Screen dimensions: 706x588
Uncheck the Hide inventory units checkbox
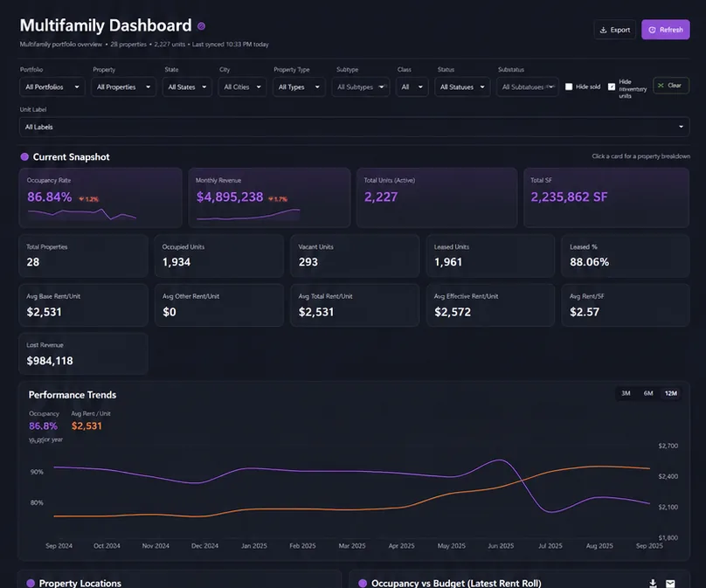tap(611, 86)
